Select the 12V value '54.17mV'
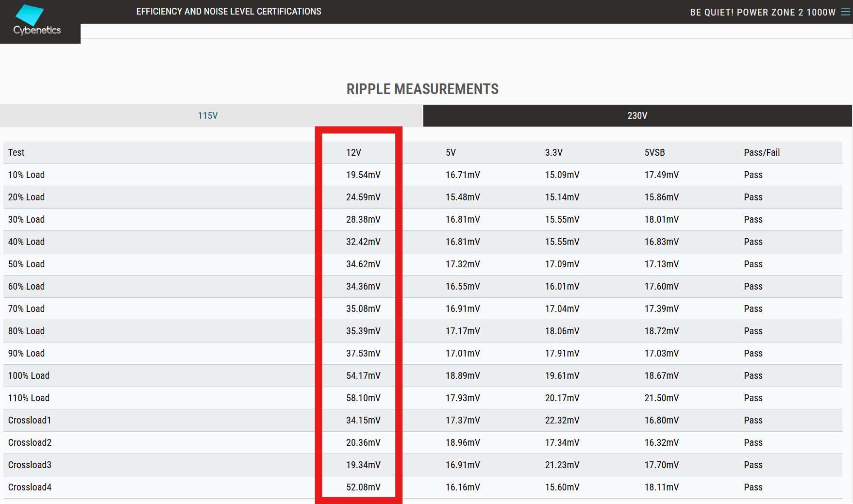 click(x=363, y=375)
